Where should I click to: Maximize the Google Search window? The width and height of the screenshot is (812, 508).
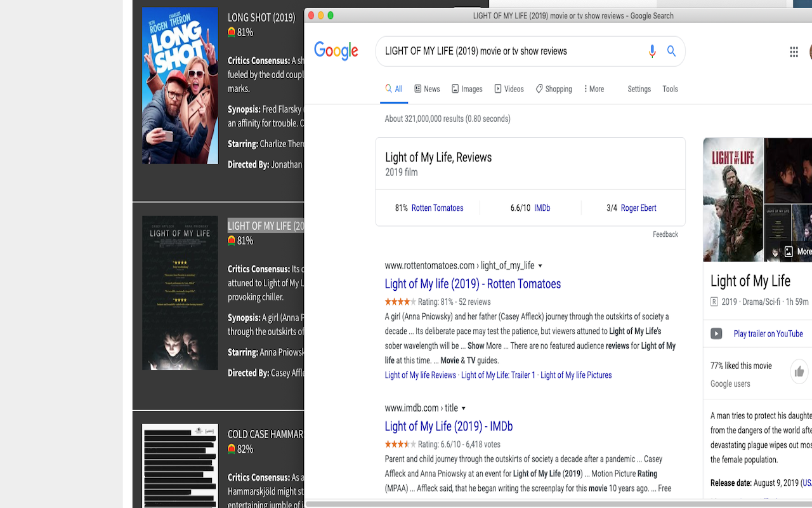click(331, 16)
